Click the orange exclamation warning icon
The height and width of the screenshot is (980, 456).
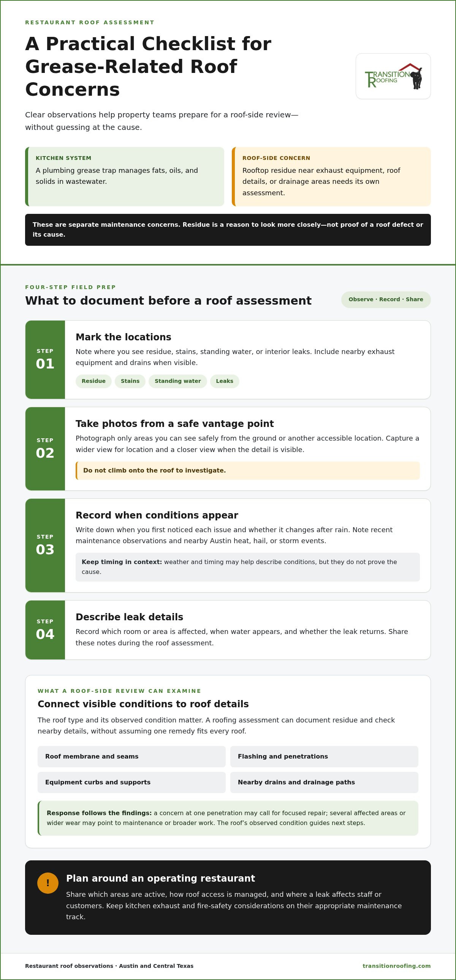point(48,883)
